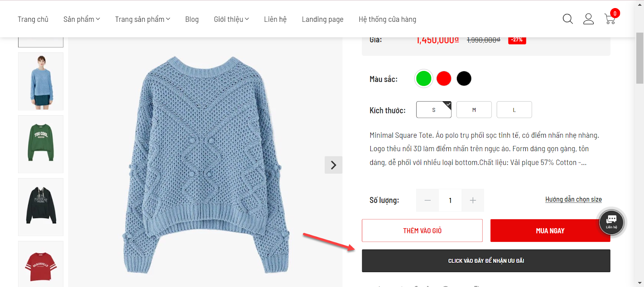Select size S option
Viewport: 644px width, 287px height.
[x=433, y=110]
